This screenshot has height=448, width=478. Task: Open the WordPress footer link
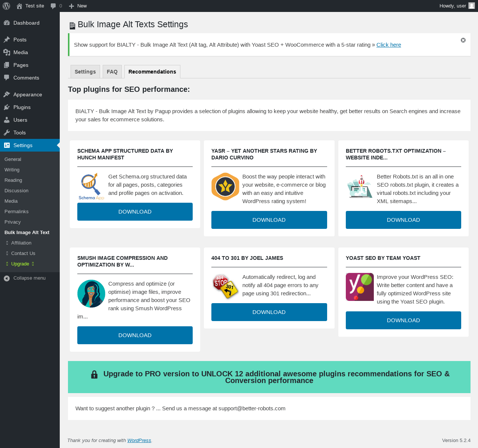[x=139, y=441]
